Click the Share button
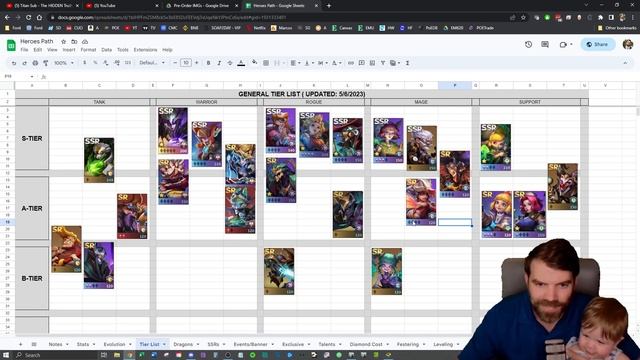 click(x=598, y=44)
